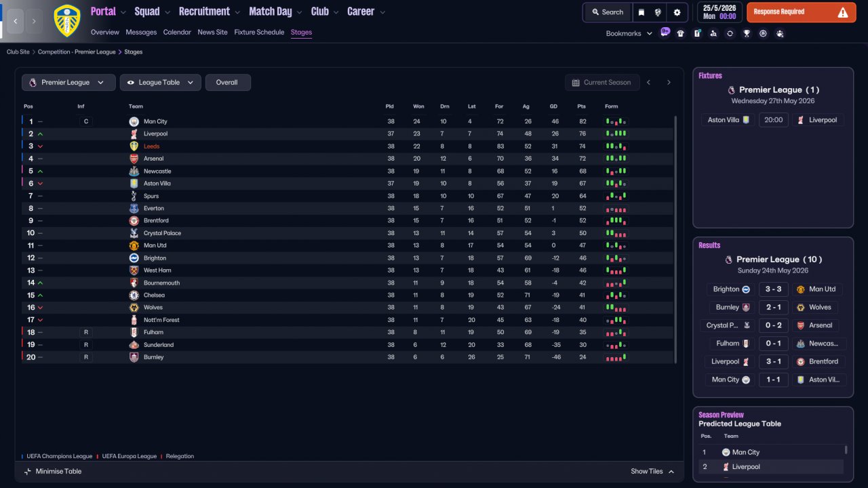Click the Search button

click(607, 12)
